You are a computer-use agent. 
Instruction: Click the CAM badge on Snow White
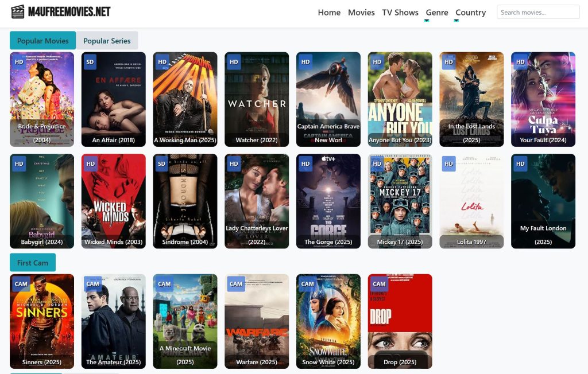coord(308,284)
